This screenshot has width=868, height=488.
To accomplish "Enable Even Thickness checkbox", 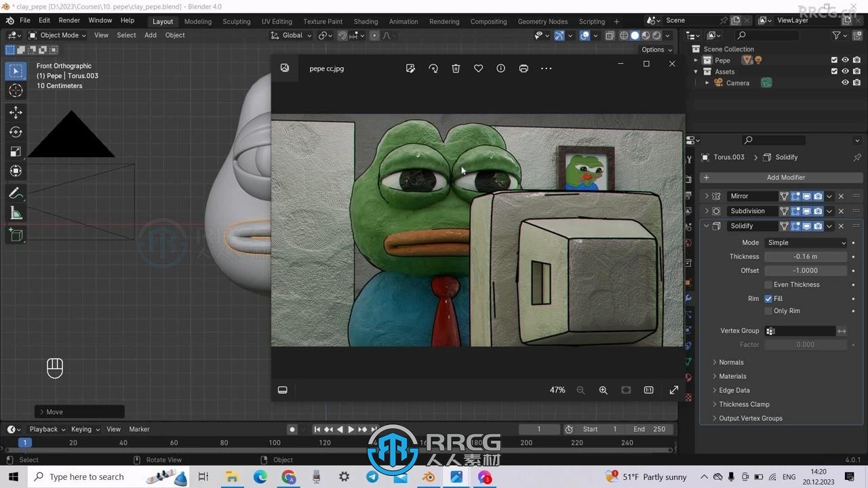I will [768, 285].
